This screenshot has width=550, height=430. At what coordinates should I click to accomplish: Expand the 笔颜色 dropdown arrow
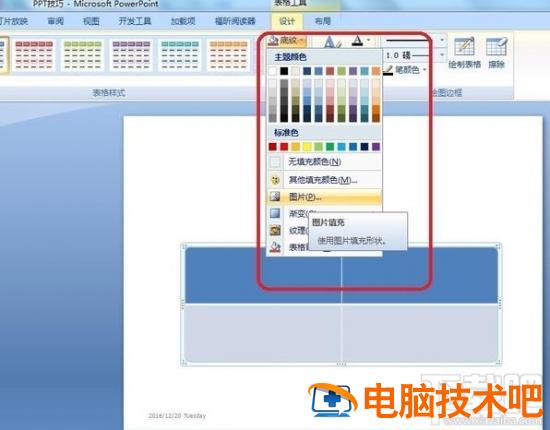point(424,70)
